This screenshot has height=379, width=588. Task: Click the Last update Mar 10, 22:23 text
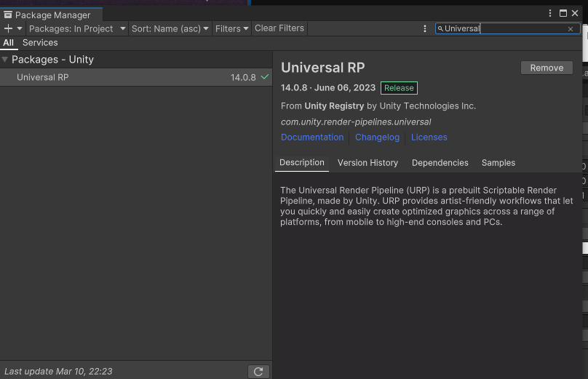click(x=58, y=372)
